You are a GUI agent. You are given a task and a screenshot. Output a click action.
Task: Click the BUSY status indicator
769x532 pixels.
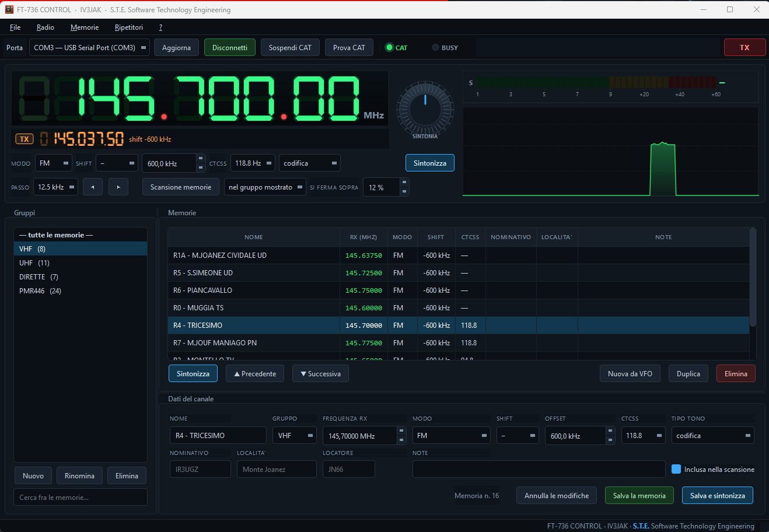click(445, 48)
